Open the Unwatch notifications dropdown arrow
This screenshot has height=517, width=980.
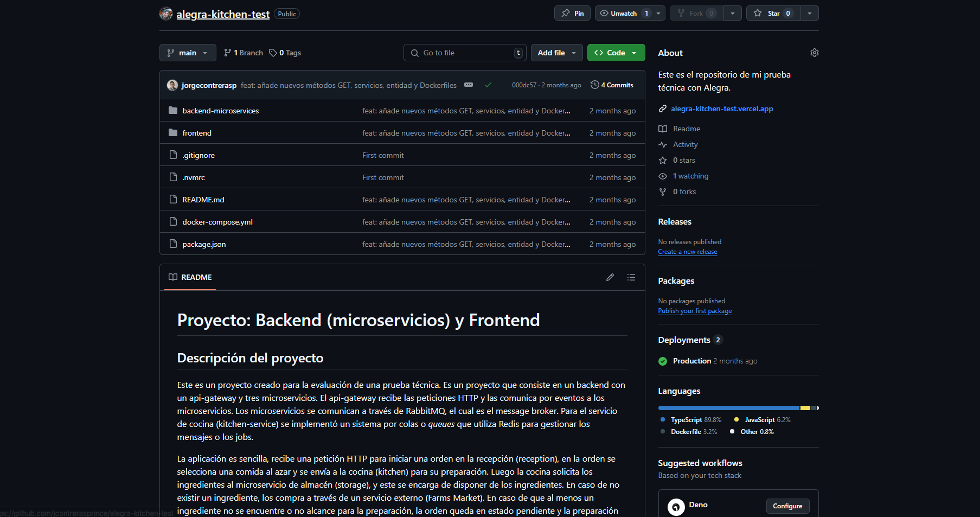[659, 13]
